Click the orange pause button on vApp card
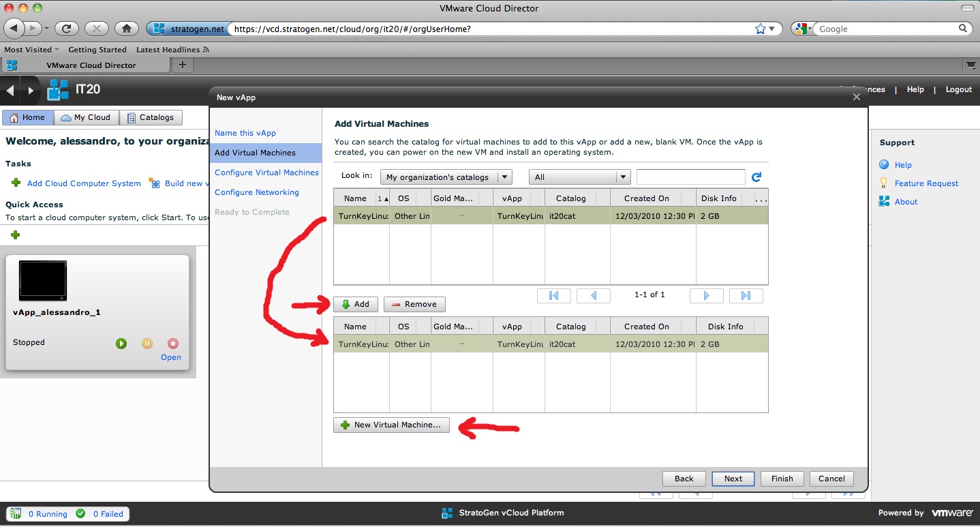Screen dimensions: 980x527 147,344
